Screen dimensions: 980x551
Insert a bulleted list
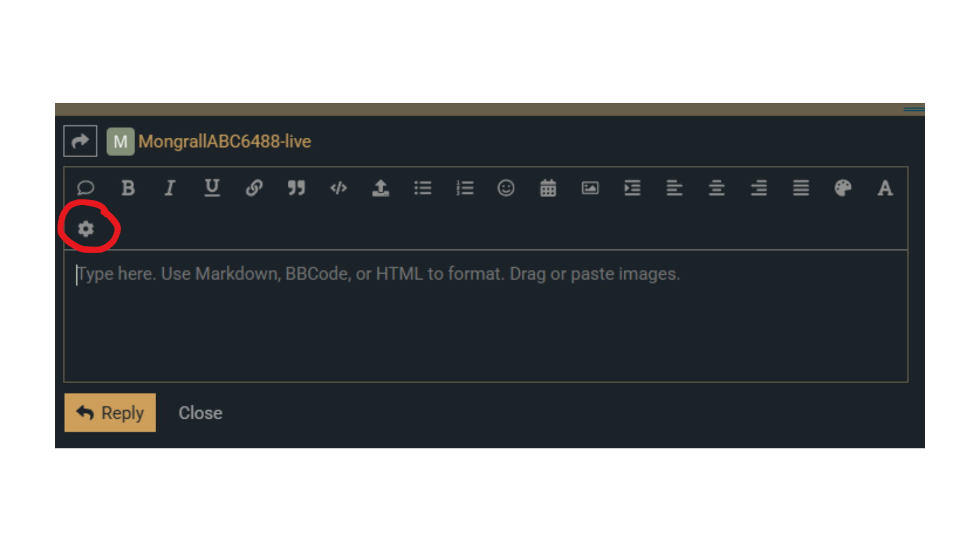[x=423, y=188]
